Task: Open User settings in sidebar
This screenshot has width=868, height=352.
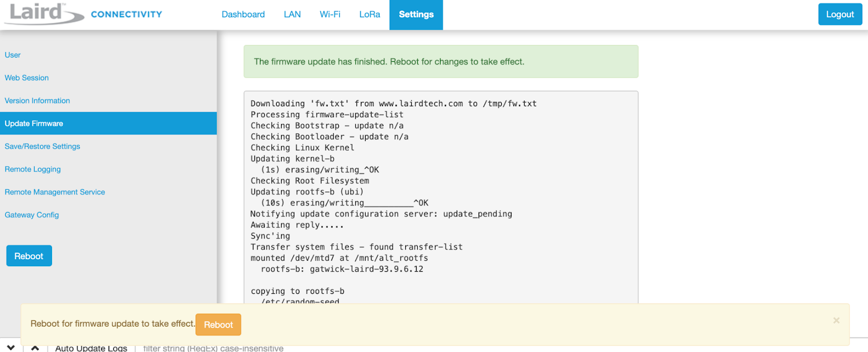Action: point(12,55)
